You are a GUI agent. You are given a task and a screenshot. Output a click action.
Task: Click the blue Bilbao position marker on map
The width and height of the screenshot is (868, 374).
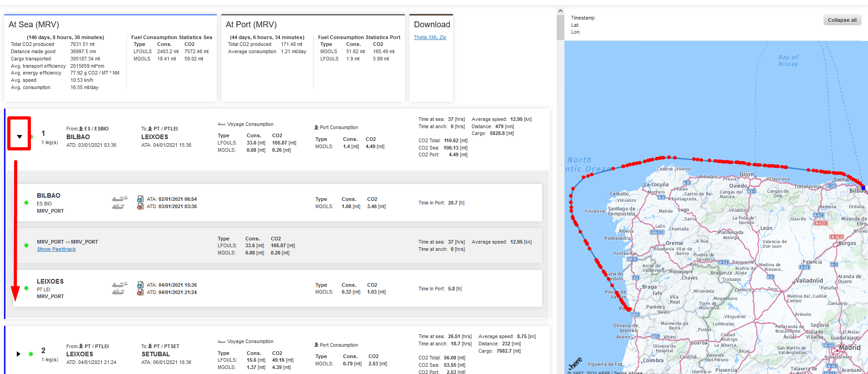point(863,188)
